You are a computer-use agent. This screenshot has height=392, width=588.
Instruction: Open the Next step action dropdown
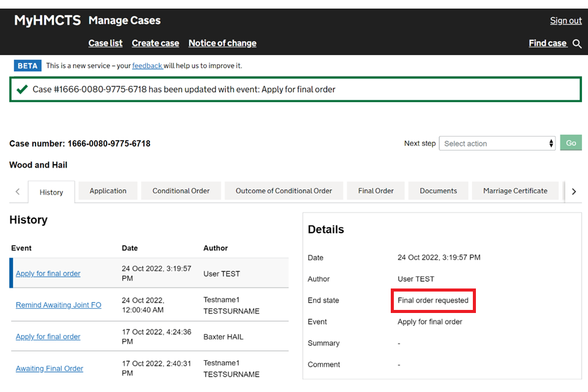497,143
